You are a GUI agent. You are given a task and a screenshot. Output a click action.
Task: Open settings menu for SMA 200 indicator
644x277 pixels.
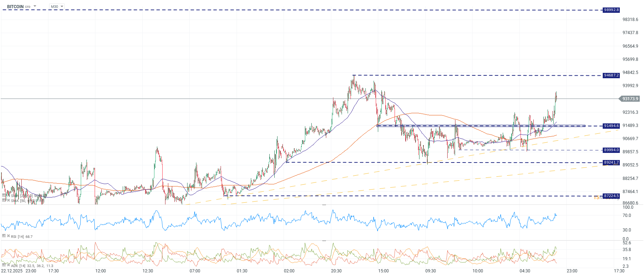(x=4, y=195)
